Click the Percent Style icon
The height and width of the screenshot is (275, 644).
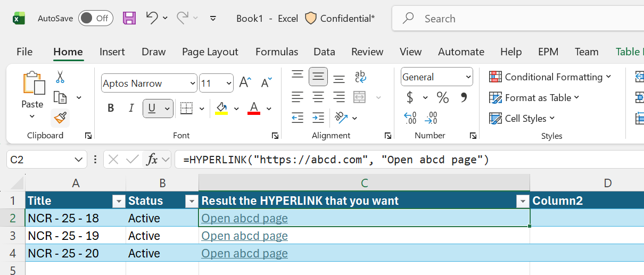[443, 97]
